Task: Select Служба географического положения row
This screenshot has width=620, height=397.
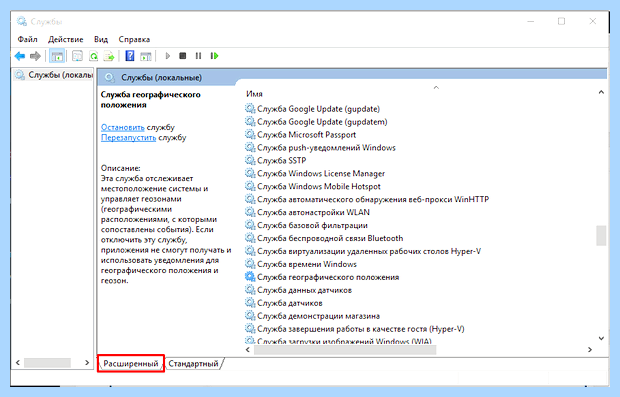Action: (x=322, y=277)
